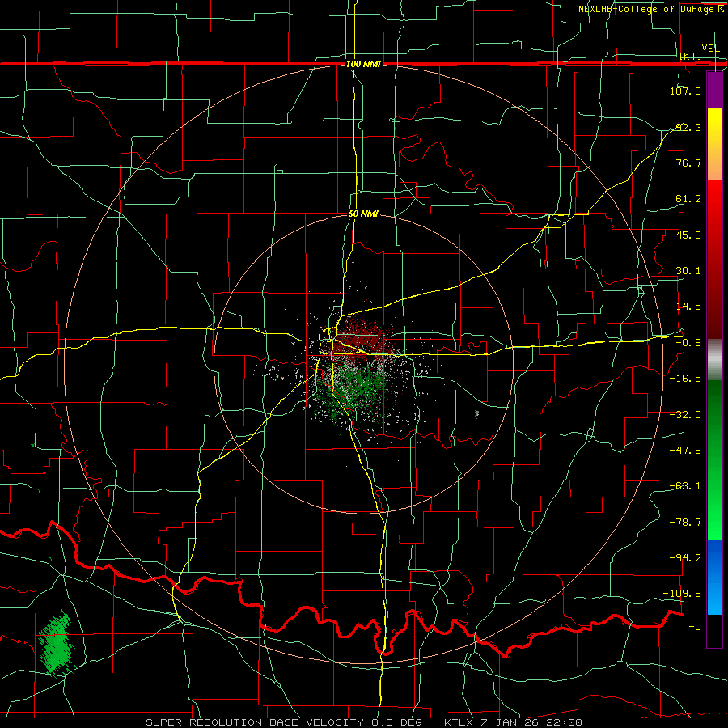Click the -78.7 scale value
728x728 pixels.
[x=685, y=523]
